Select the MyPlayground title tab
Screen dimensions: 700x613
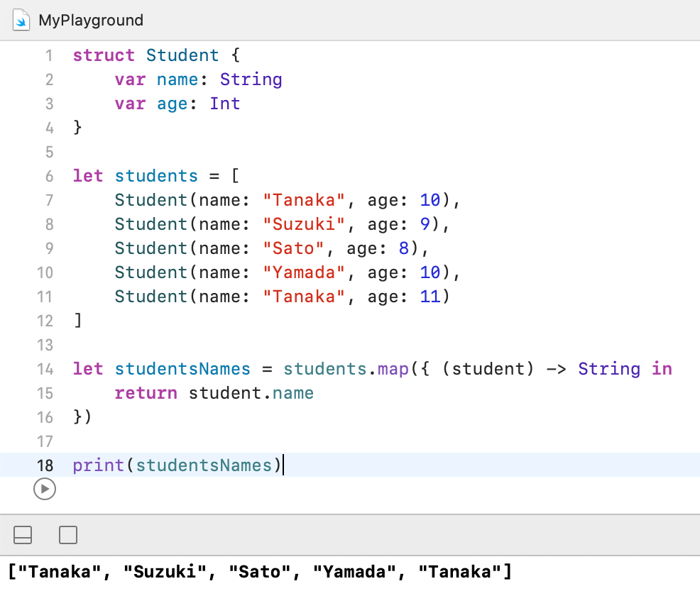tap(90, 20)
